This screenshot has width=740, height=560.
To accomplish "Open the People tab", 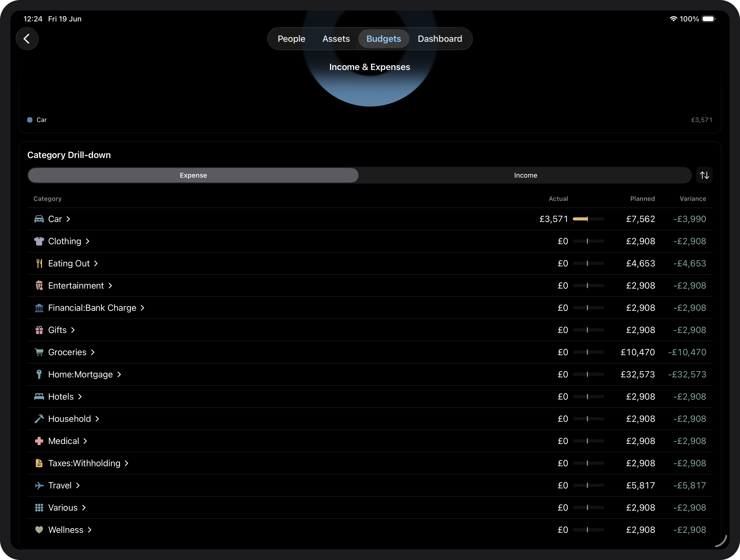I will pyautogui.click(x=291, y=39).
